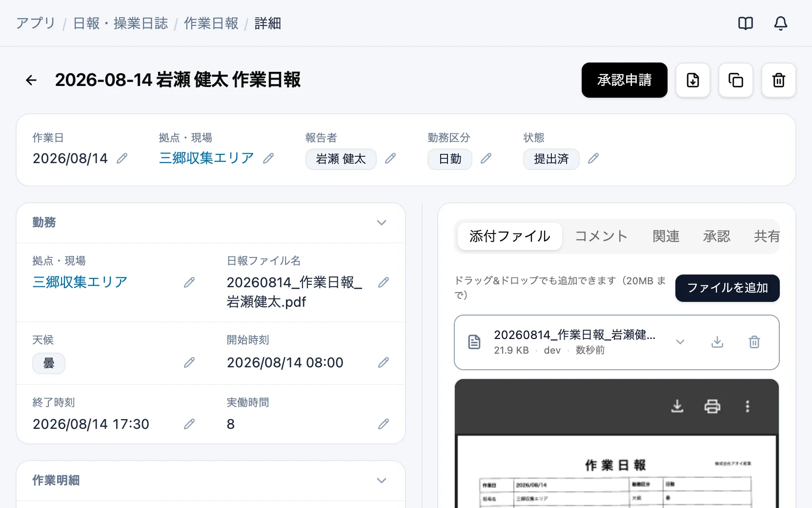Download the attached 20260814 PDF file
The image size is (812, 508).
click(x=717, y=342)
